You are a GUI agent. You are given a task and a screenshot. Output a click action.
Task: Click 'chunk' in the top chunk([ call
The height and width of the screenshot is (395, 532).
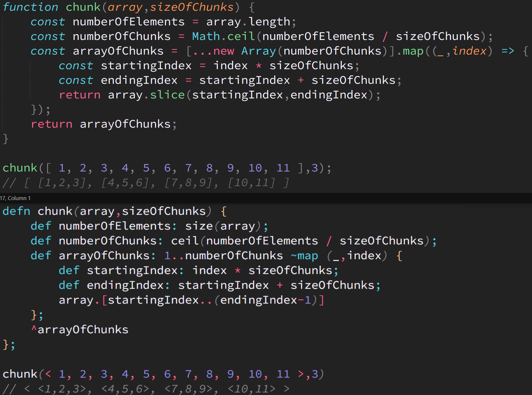pyautogui.click(x=20, y=168)
